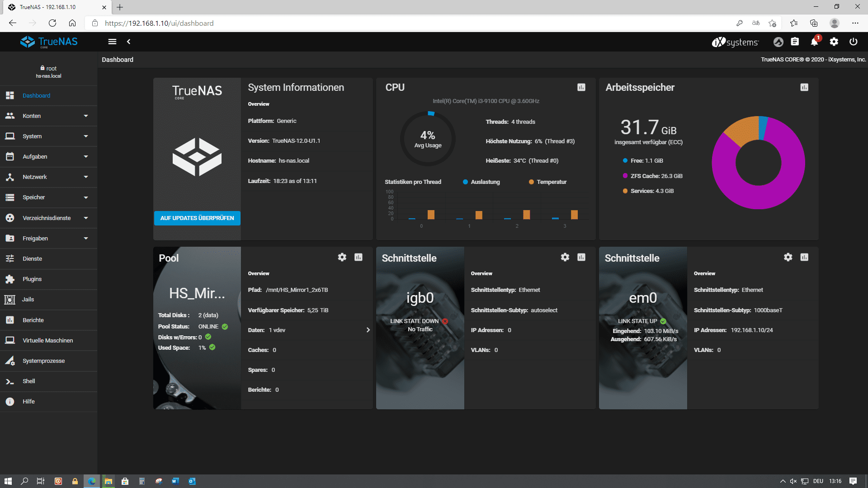Click the power button icon

854,42
